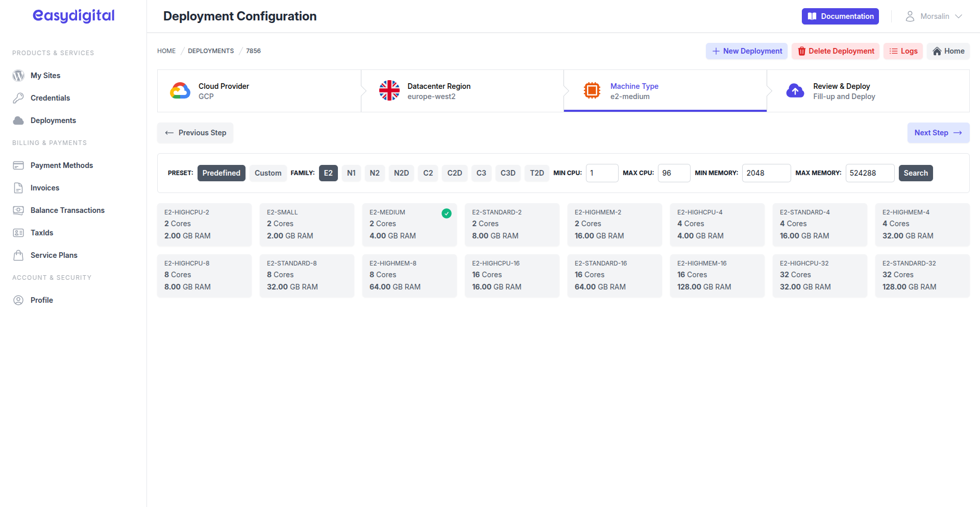Toggle the Predefined preset option

pyautogui.click(x=221, y=173)
